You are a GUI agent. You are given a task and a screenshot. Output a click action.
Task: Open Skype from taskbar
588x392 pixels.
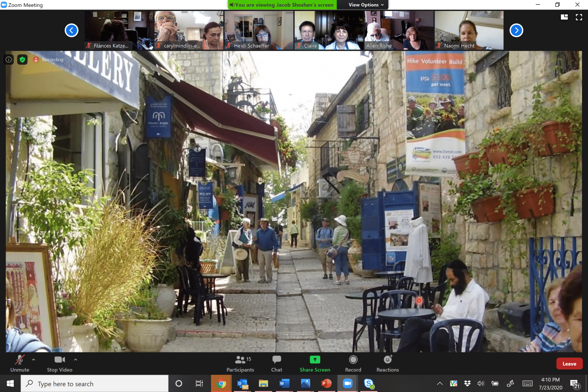point(368,383)
